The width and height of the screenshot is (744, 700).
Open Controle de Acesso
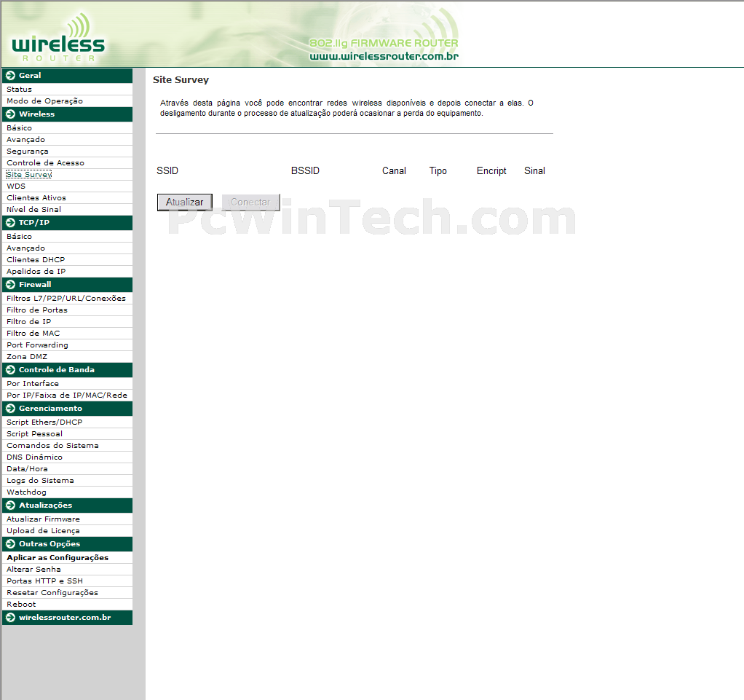(x=46, y=163)
